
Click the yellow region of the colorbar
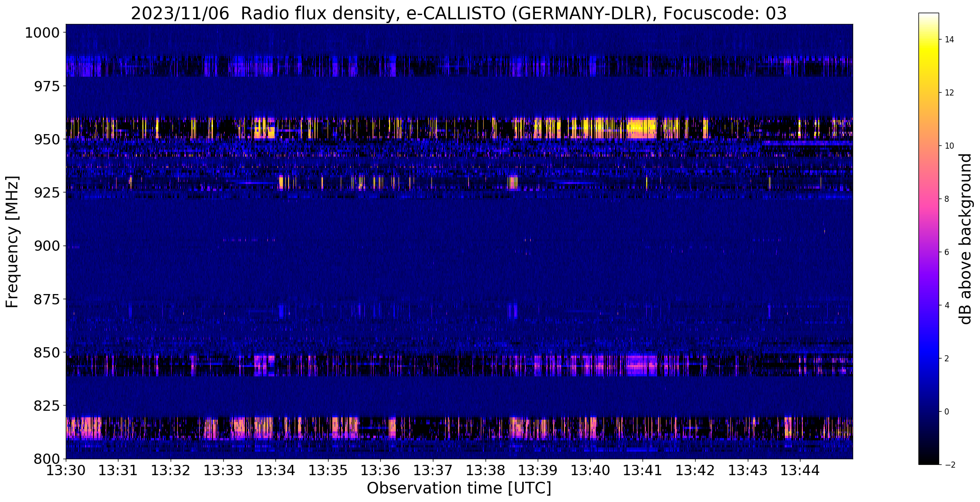pos(928,52)
